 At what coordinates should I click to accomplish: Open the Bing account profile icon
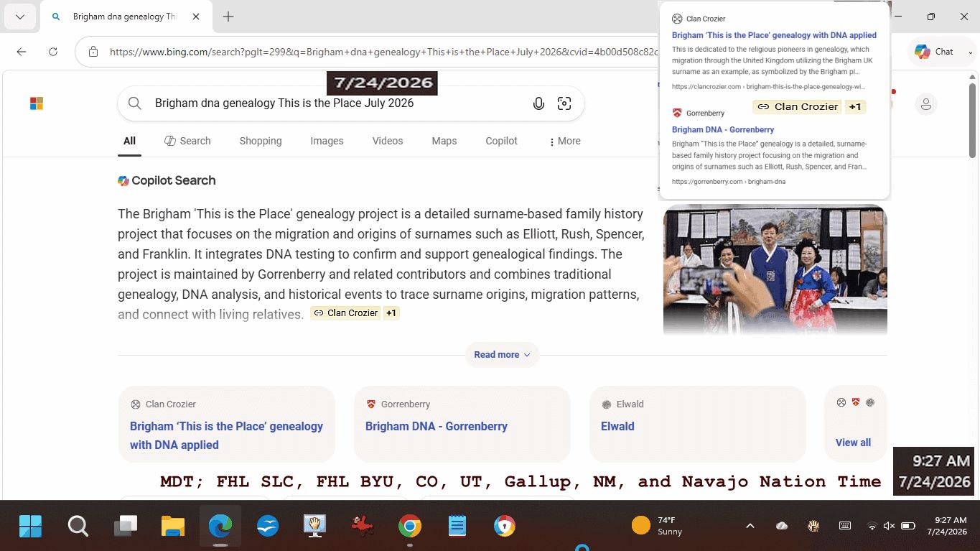[926, 104]
